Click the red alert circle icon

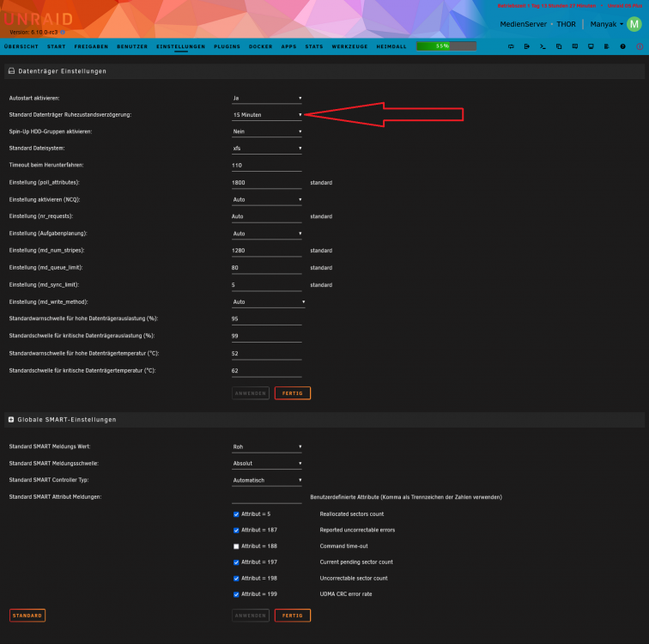click(x=640, y=46)
